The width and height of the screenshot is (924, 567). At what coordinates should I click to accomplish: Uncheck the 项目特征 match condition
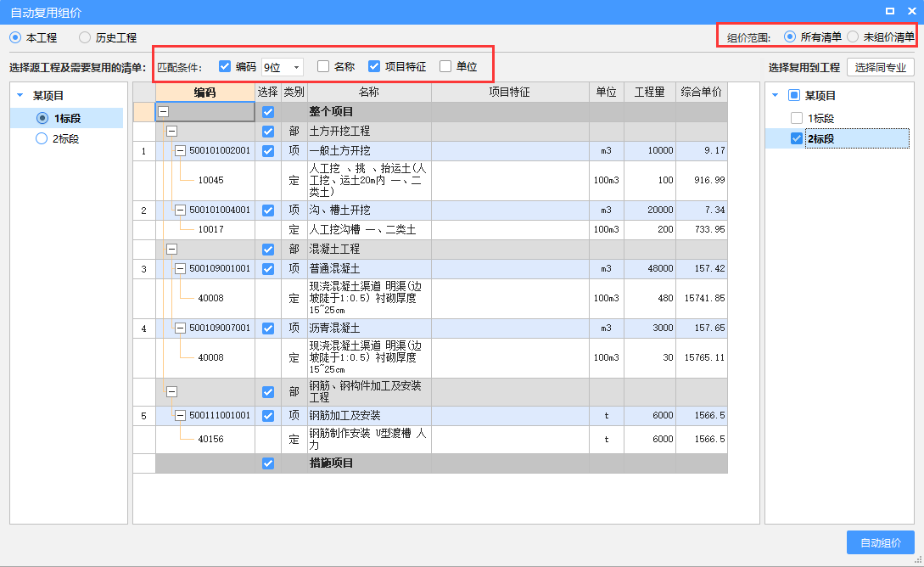coord(374,66)
